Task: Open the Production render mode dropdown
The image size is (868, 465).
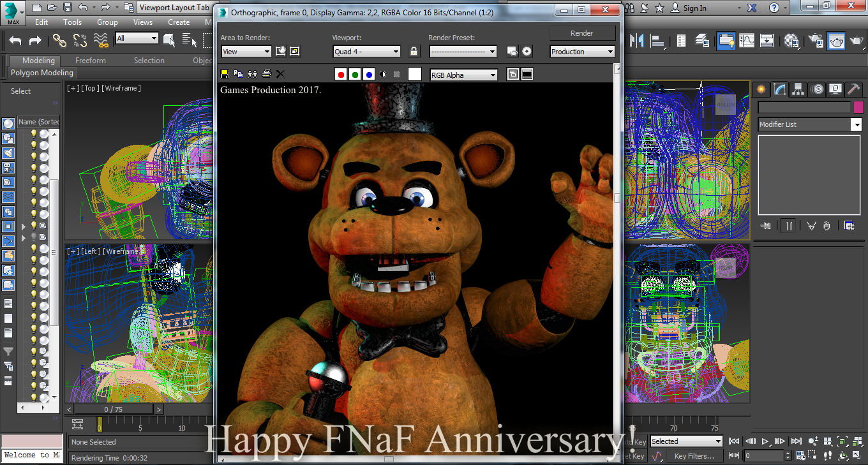Action: pos(583,52)
